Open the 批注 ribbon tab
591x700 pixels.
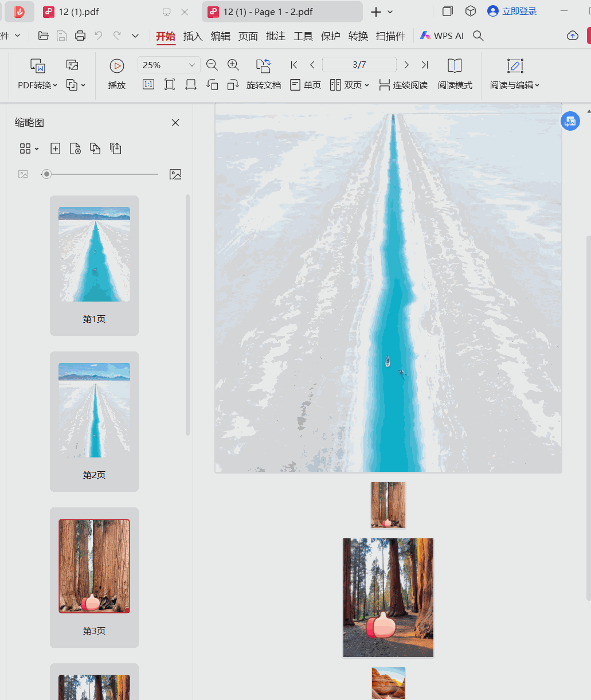point(276,36)
